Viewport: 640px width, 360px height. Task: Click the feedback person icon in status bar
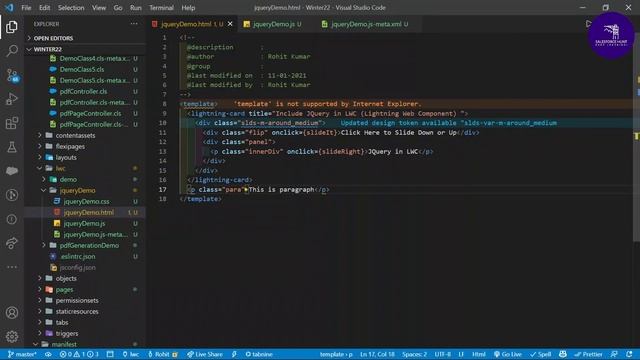click(x=614, y=354)
